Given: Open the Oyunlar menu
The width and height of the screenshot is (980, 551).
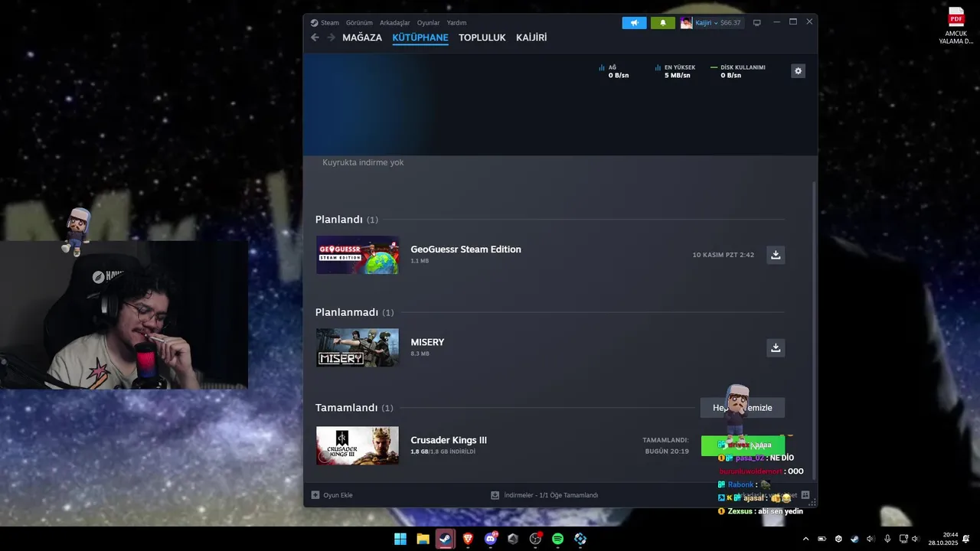Looking at the screenshot, I should pos(428,23).
